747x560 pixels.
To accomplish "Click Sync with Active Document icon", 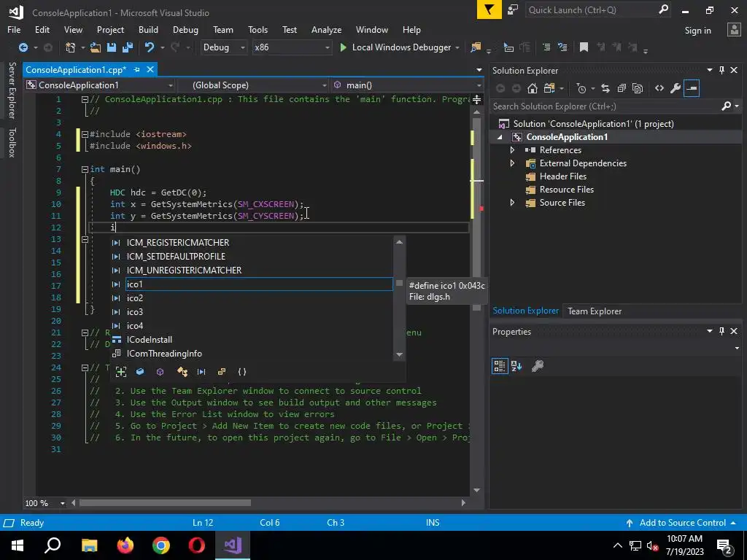I will (605, 88).
